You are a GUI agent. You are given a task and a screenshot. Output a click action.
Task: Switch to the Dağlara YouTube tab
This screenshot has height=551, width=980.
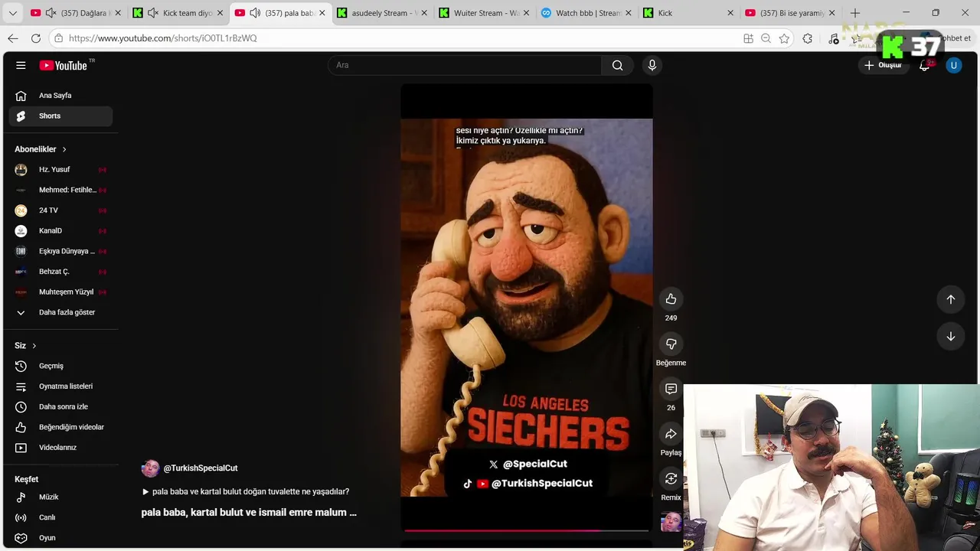75,13
